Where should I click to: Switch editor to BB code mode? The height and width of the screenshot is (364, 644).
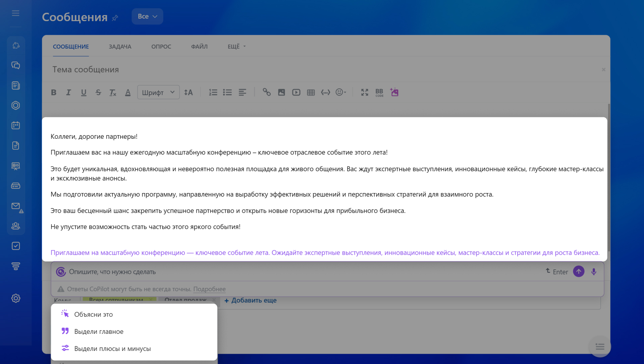click(x=379, y=93)
